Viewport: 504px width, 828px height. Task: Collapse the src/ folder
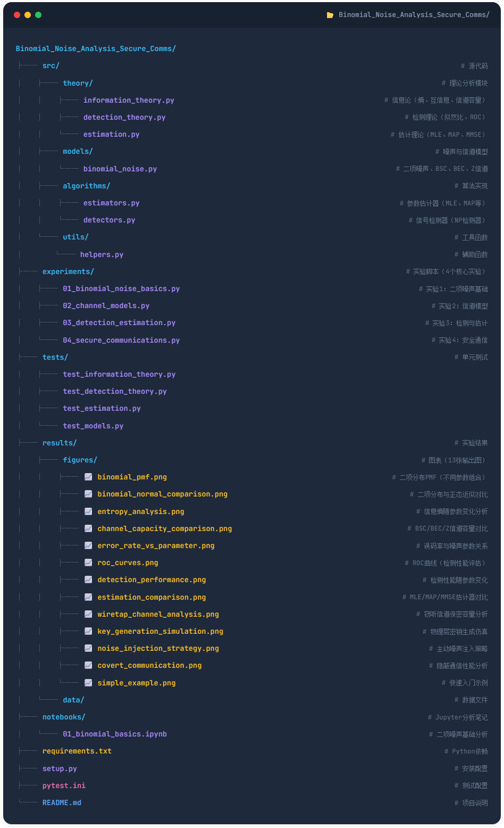[51, 66]
